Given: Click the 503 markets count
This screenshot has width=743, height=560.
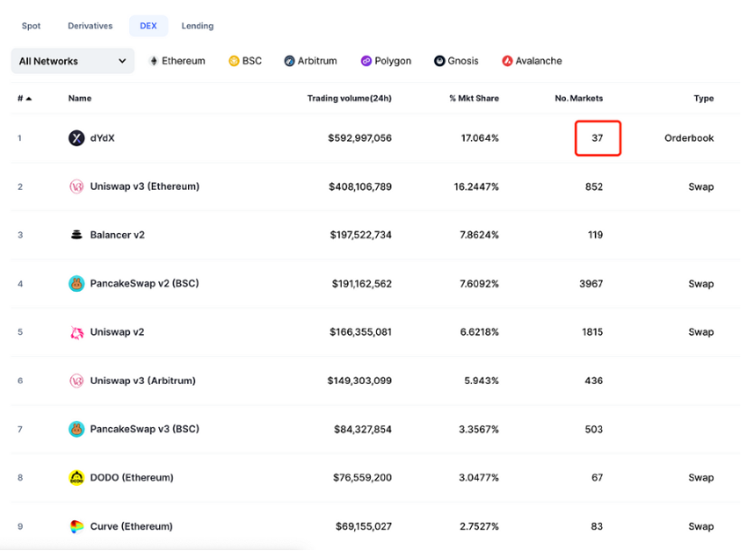Looking at the screenshot, I should click(594, 429).
